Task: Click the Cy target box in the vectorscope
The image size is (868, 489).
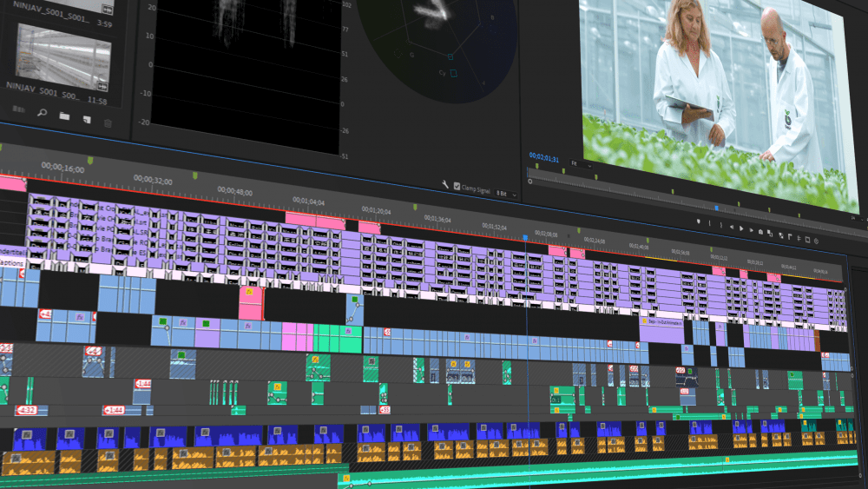Action: 453,73
